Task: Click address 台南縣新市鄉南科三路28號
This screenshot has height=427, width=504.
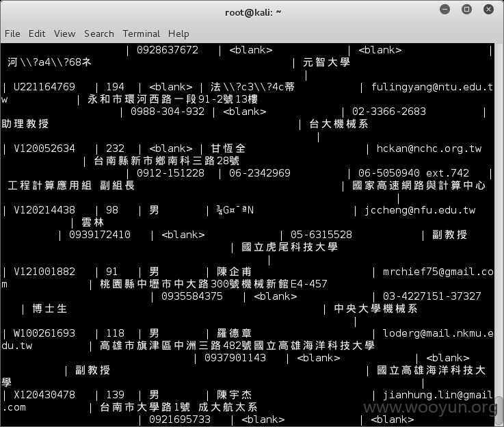Action: tap(166, 161)
